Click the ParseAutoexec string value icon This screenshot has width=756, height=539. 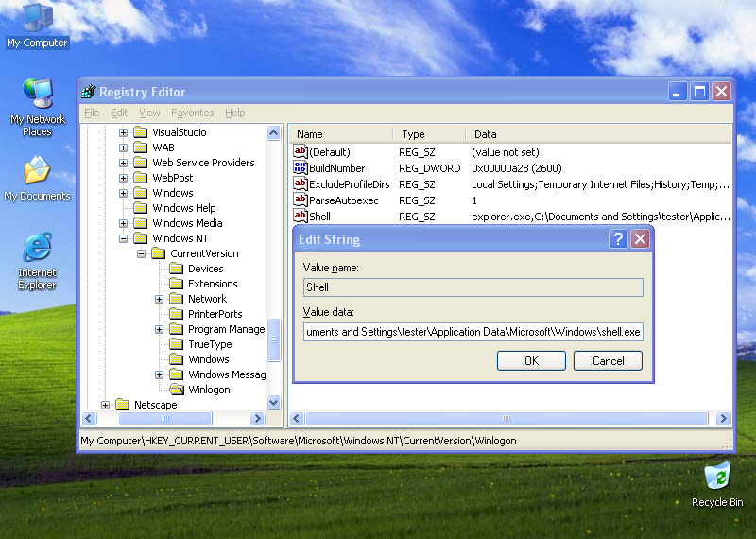300,200
